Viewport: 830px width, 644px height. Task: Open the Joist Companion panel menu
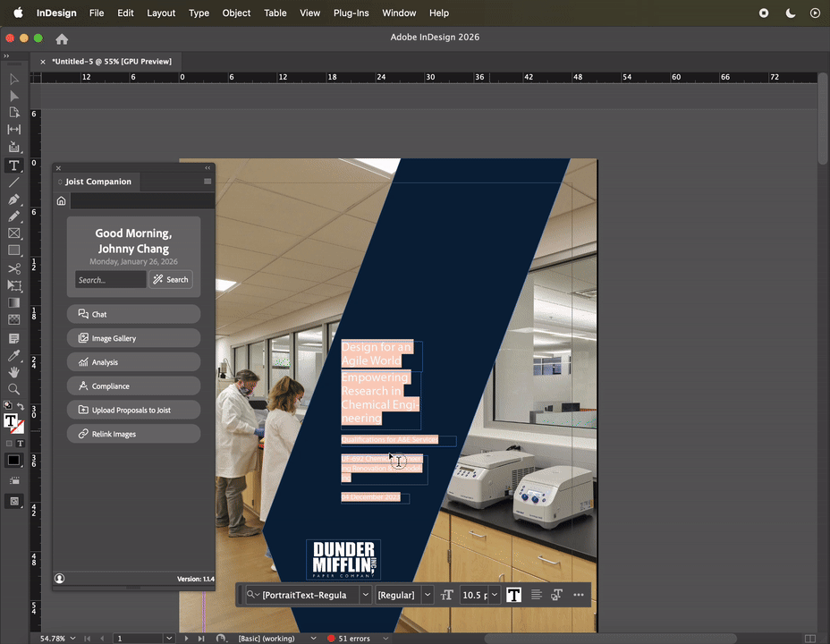[x=207, y=182]
